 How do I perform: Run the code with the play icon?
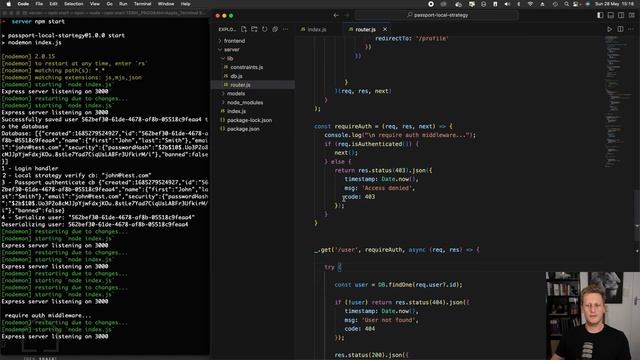(x=609, y=29)
